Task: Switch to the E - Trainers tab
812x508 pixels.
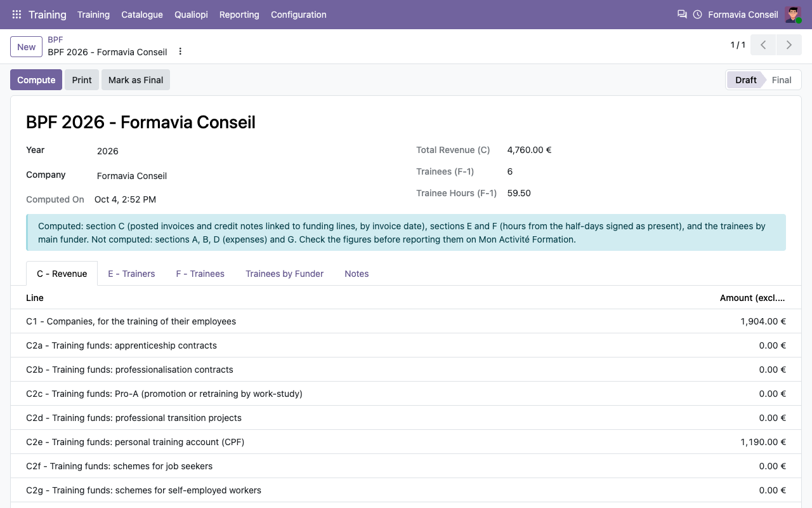Action: (131, 274)
